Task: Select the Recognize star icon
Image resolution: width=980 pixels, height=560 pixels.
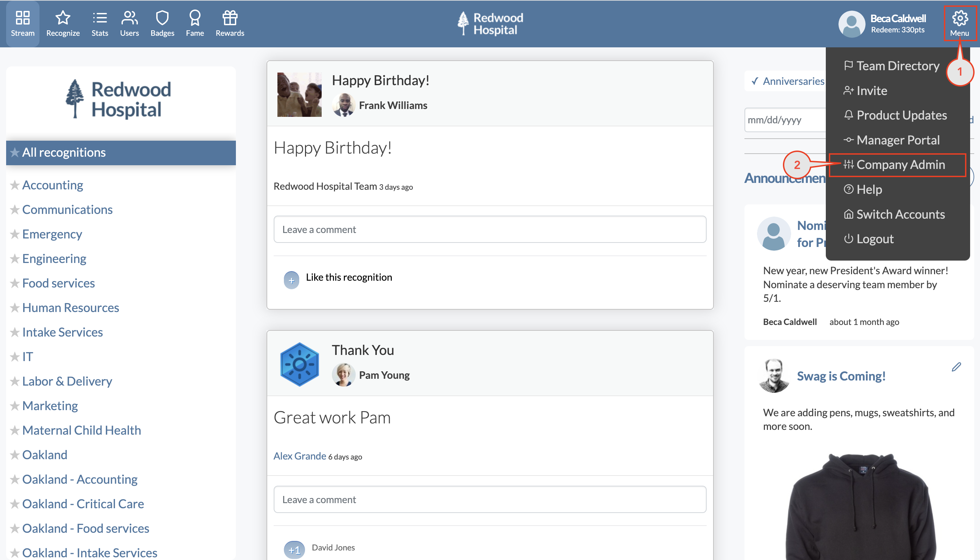Action: click(x=62, y=23)
